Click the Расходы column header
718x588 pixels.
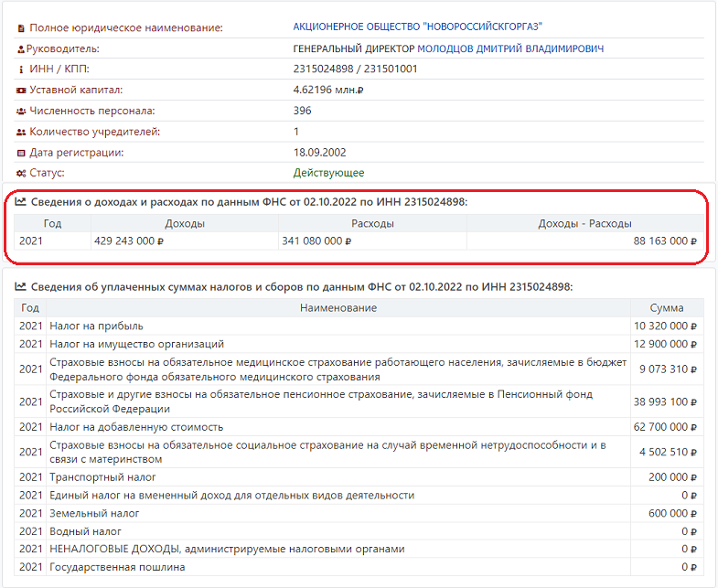click(372, 223)
